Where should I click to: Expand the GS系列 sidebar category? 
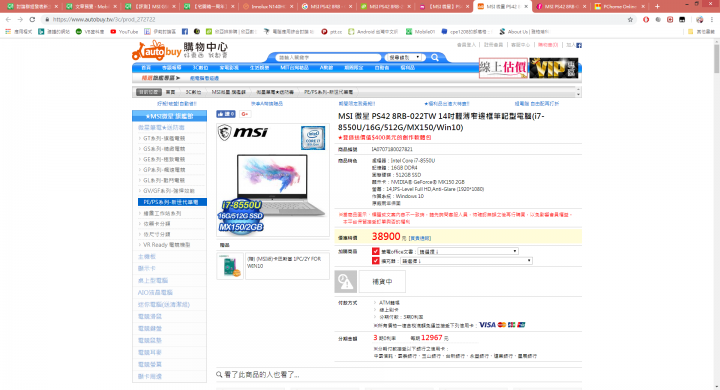164,149
